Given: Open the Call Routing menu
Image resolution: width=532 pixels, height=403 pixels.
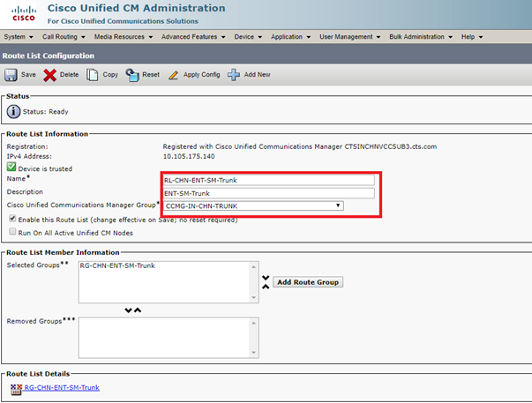Looking at the screenshot, I should 64,37.
